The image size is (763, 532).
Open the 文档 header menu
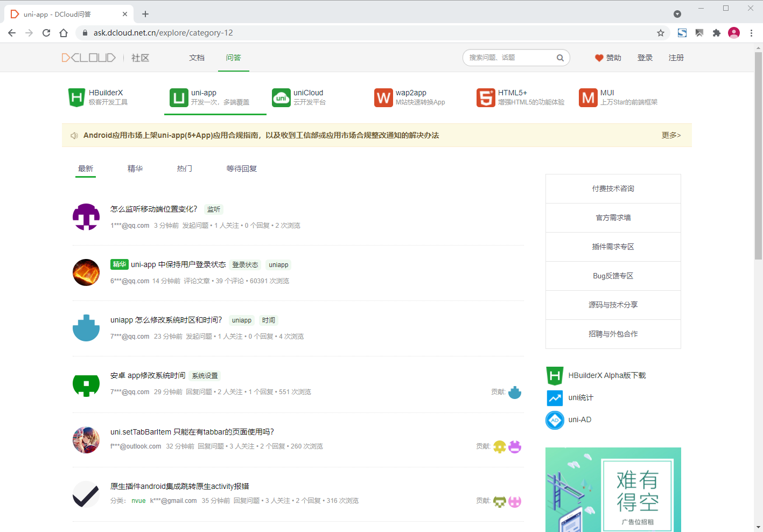click(197, 58)
